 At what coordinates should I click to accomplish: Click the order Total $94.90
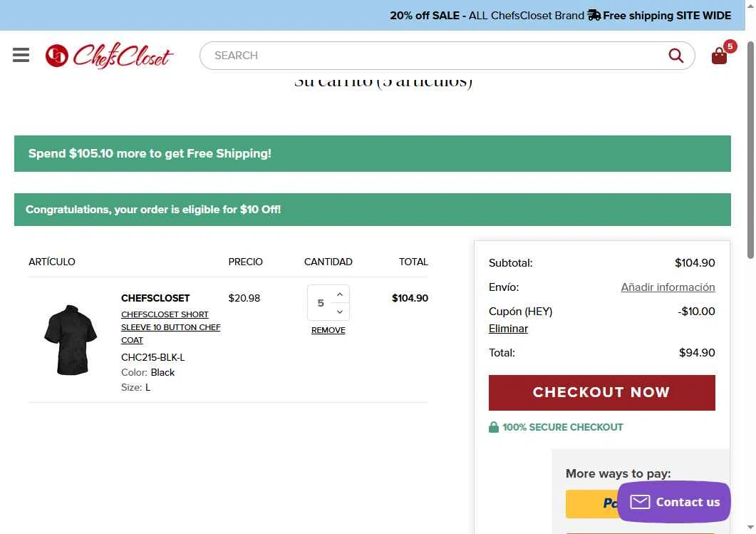(x=697, y=353)
